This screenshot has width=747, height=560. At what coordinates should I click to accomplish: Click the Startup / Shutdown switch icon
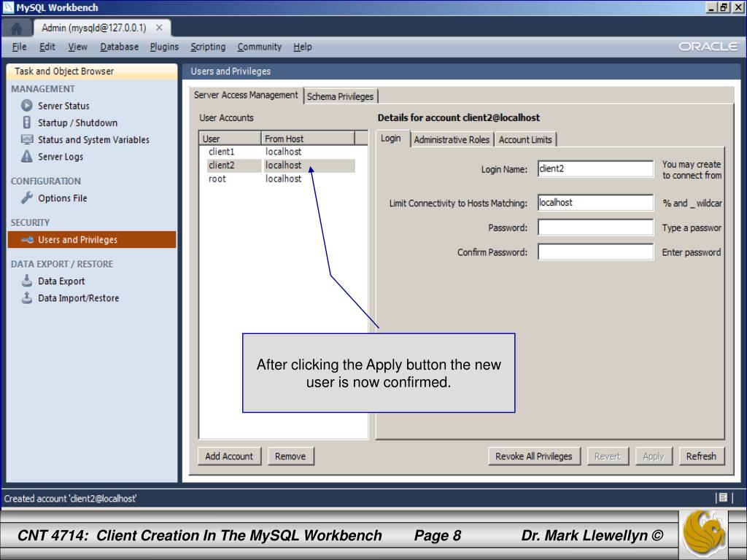[x=27, y=122]
